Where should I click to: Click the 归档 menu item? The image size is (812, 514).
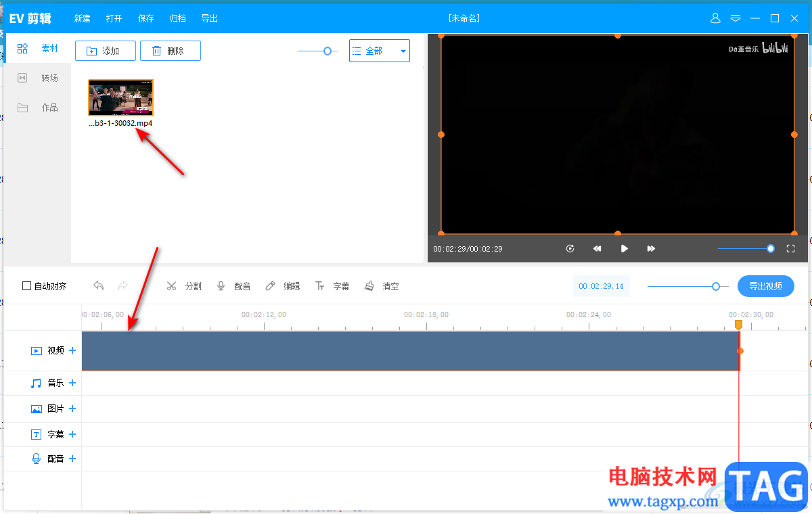click(x=177, y=18)
